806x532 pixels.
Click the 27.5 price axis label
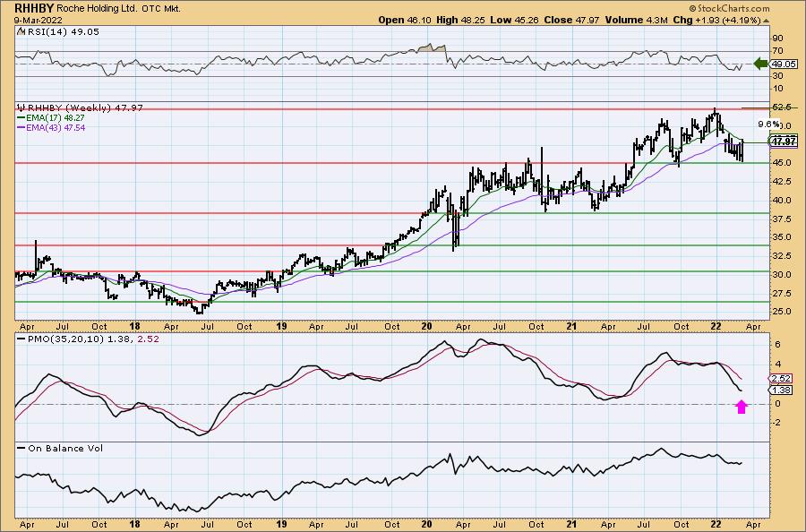point(781,294)
